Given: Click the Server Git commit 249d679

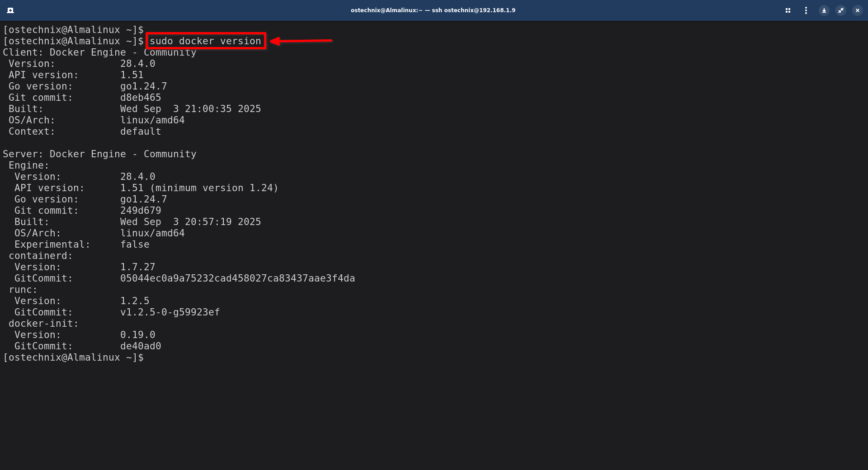Looking at the screenshot, I should pos(140,211).
